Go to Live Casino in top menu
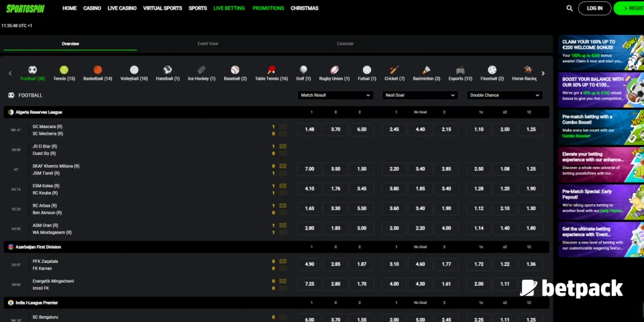 tap(122, 9)
